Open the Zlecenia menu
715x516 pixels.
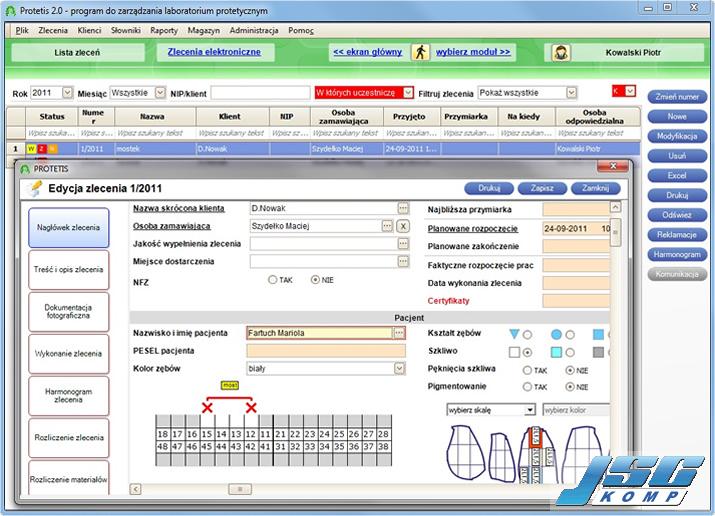click(53, 31)
